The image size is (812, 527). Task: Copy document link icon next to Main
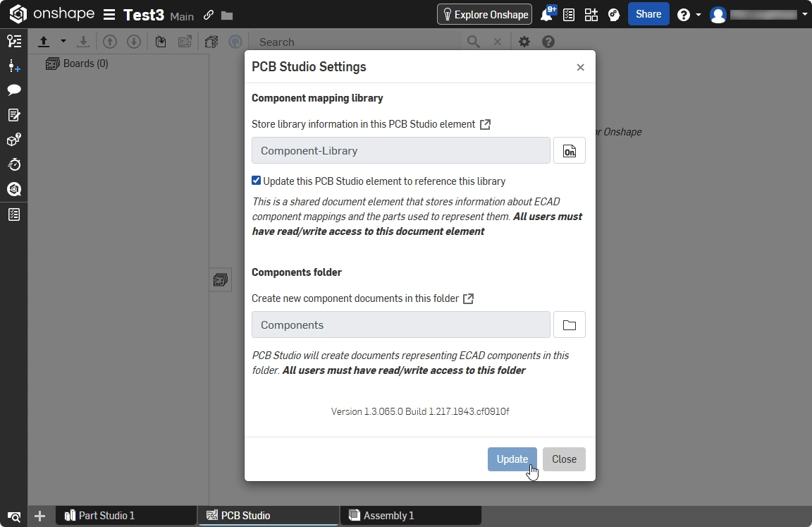(x=208, y=15)
